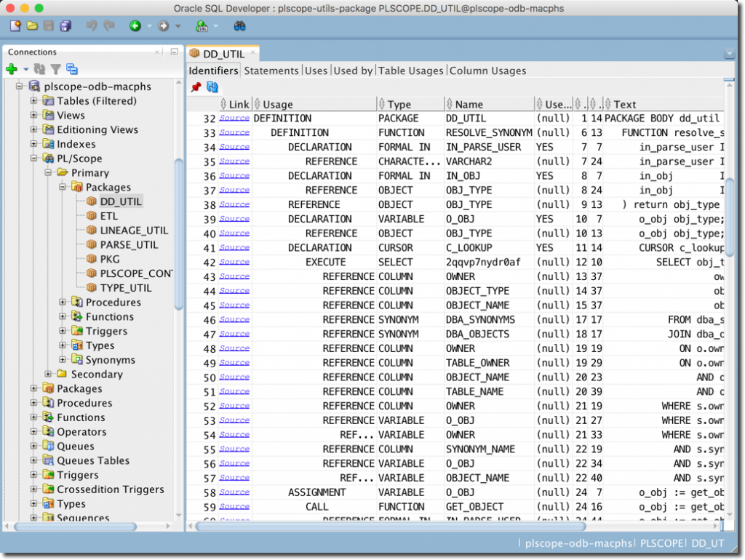This screenshot has height=560, width=745.
Task: Open the Source link in row 58
Action: [234, 492]
